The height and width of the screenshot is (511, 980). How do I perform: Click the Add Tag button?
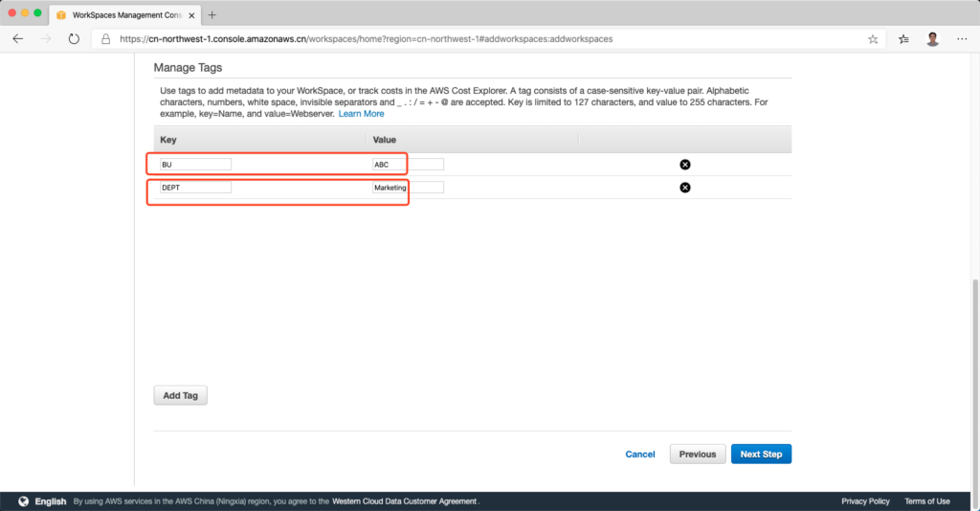pyautogui.click(x=180, y=395)
